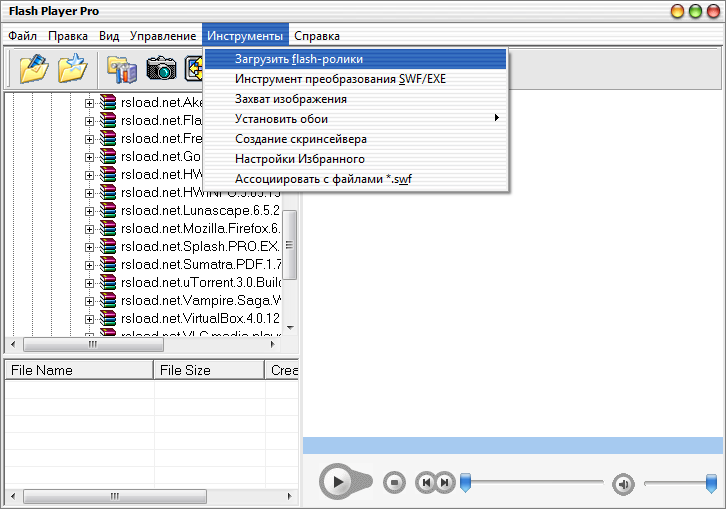The width and height of the screenshot is (726, 509).
Task: Choose Настройки Избранного
Action: 356,159
